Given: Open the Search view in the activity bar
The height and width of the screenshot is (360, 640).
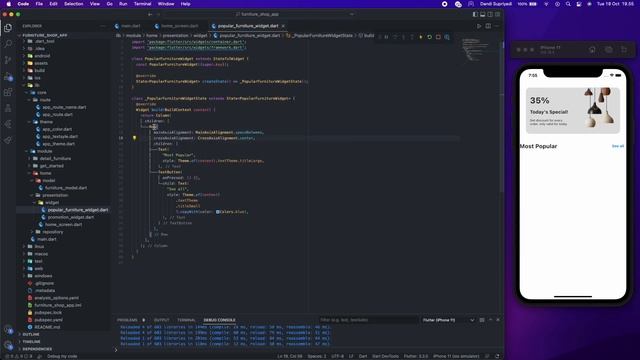Looking at the screenshot, I should (x=8, y=44).
